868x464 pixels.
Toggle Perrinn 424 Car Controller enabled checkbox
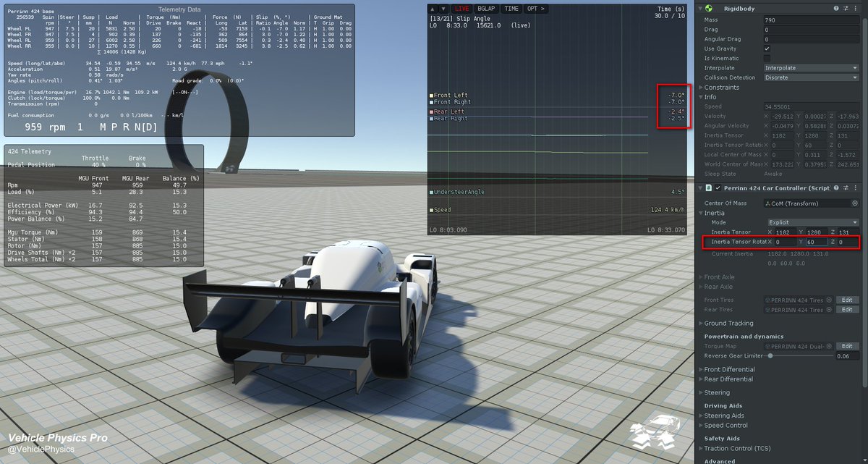coord(718,188)
